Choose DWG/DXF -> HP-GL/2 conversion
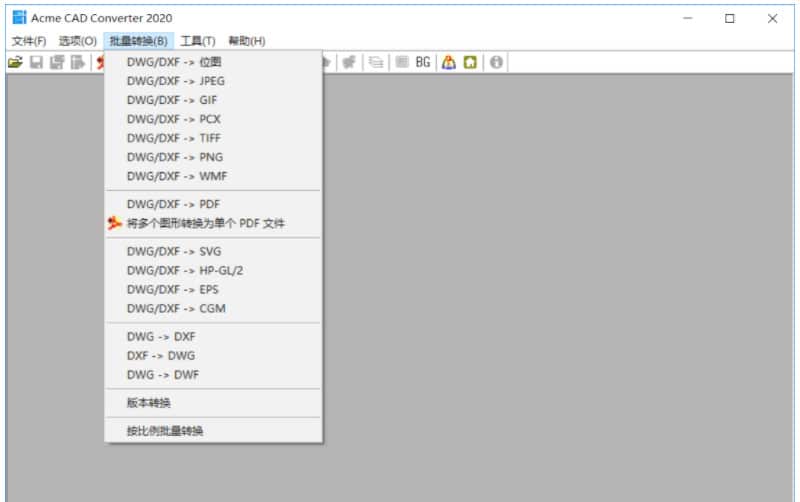This screenshot has width=800, height=502. pos(213,270)
